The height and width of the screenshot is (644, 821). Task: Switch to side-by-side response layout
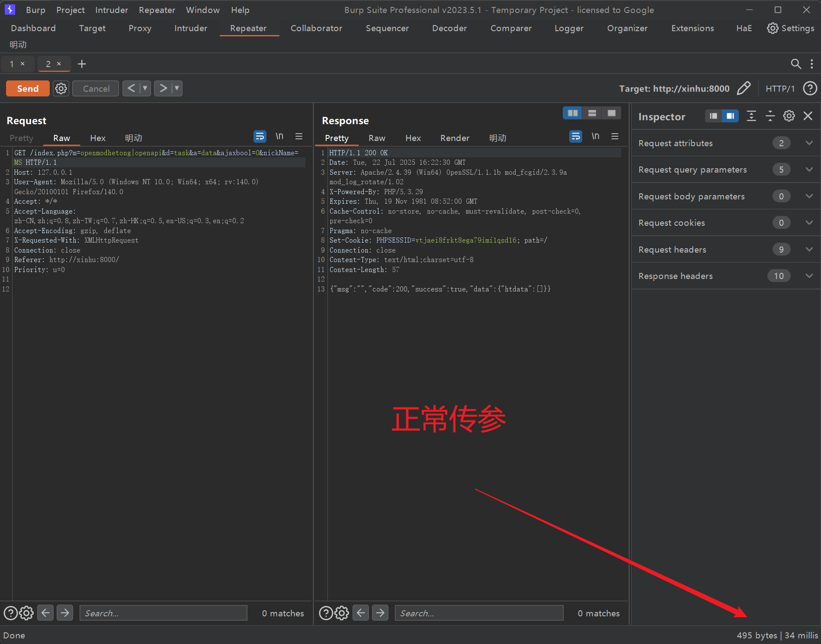pyautogui.click(x=573, y=113)
